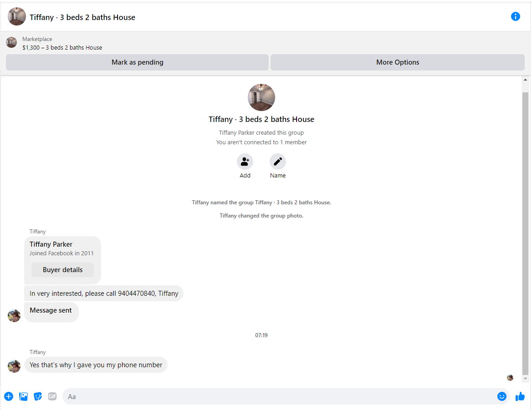532x410 pixels.
Task: Click Marketplace $1,300 listing link
Action: coord(62,47)
